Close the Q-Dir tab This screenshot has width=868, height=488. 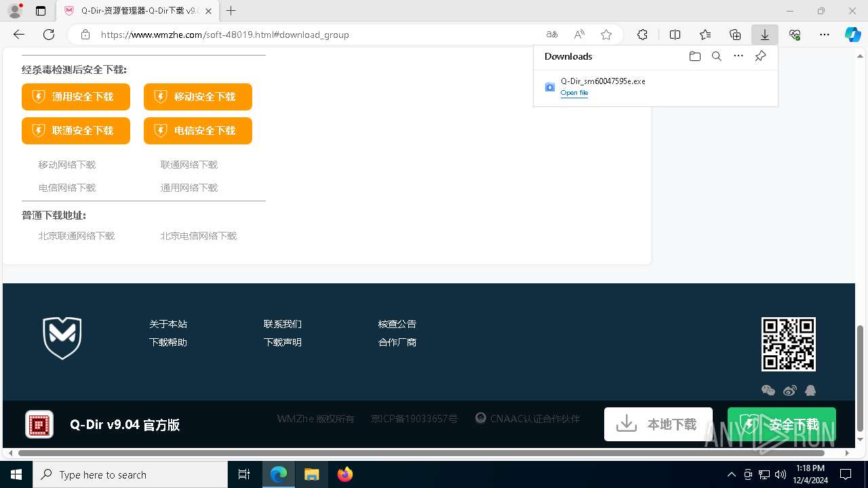pyautogui.click(x=208, y=11)
